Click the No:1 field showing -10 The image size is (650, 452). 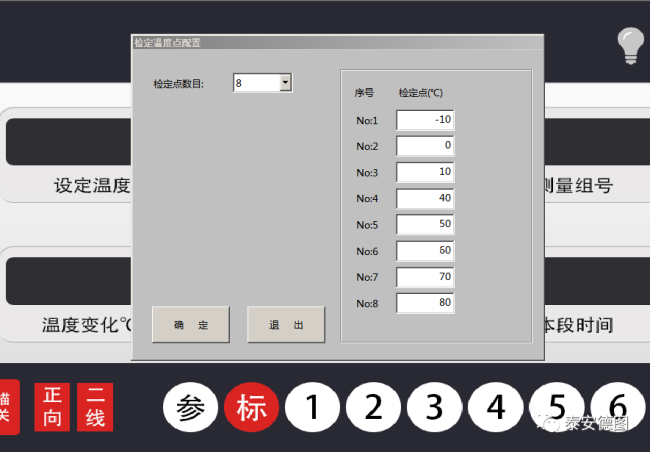point(425,120)
